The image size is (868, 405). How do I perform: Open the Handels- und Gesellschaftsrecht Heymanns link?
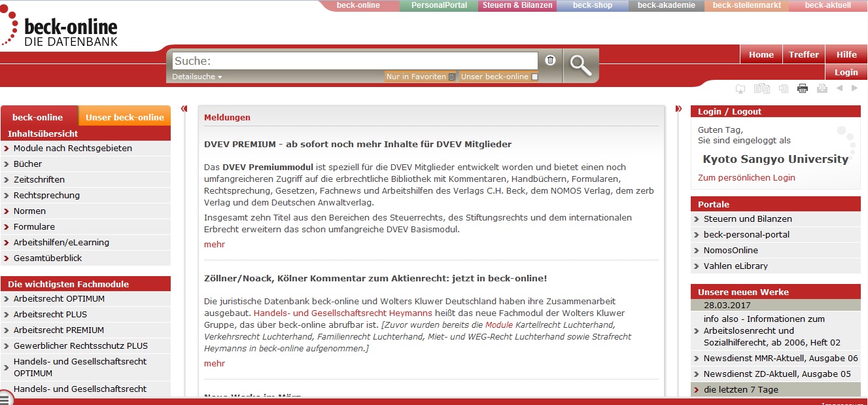tap(343, 313)
